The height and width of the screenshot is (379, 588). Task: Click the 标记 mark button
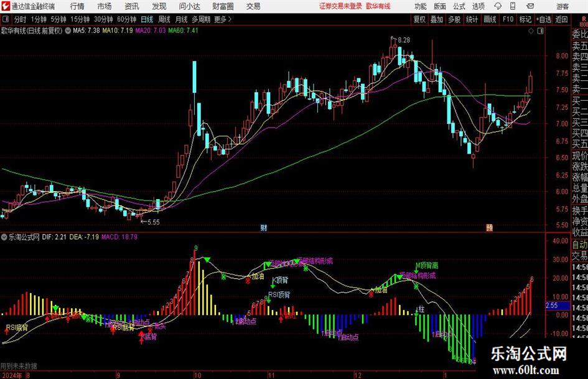point(525,19)
